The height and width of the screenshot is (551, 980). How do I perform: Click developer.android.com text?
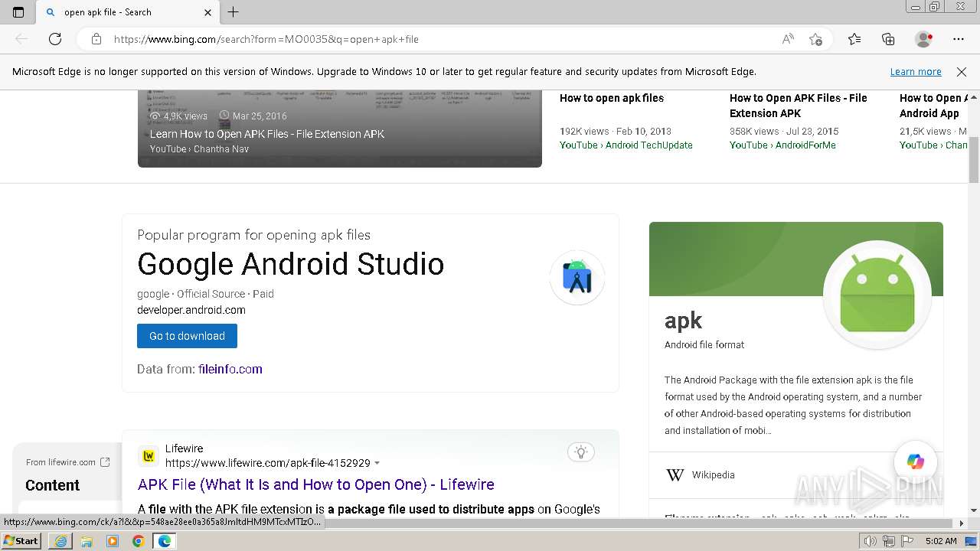coord(191,310)
